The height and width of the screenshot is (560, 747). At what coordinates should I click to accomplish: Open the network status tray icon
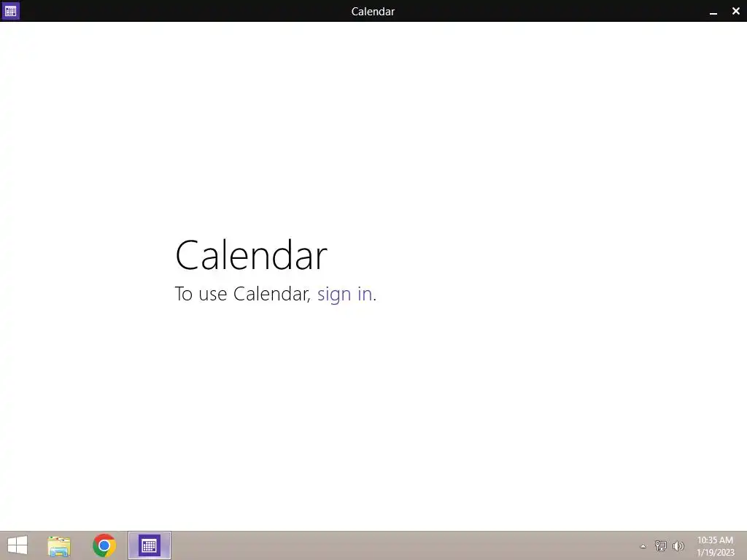coord(660,545)
